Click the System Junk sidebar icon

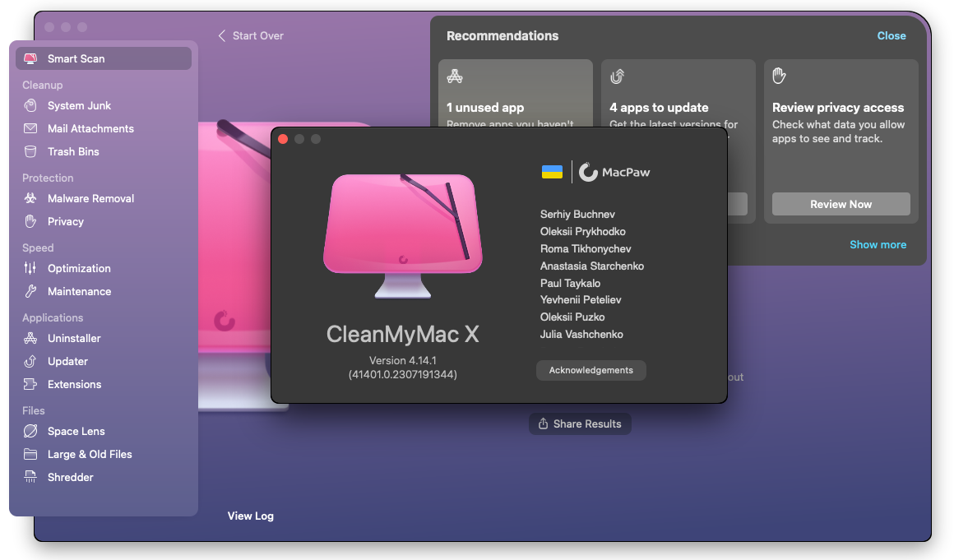tap(30, 105)
